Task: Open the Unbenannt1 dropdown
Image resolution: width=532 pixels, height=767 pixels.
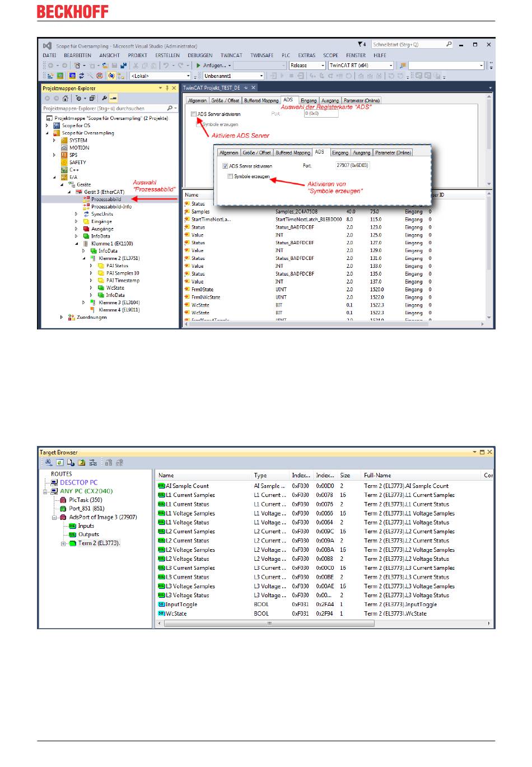Action: (261, 76)
